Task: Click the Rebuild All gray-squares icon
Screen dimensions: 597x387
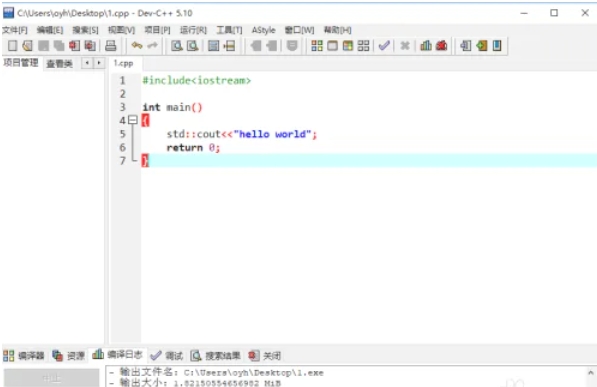Action: tap(364, 46)
